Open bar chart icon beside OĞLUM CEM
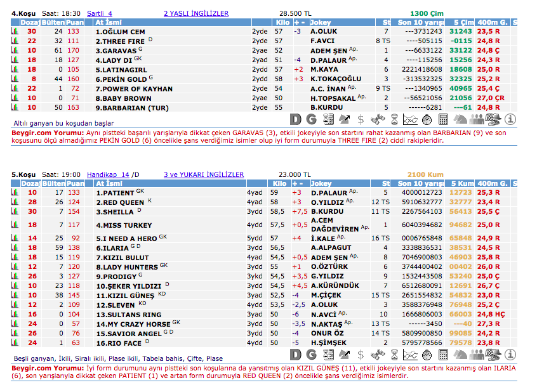 pyautogui.click(x=14, y=31)
